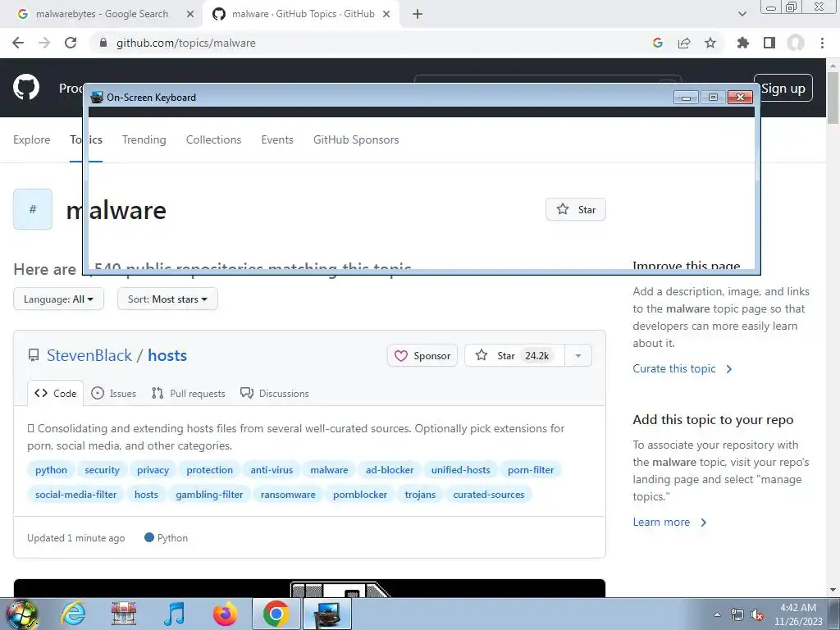Screen dimensions: 840x630
Task: Launch Internet Explorer from taskbar
Action: pos(73,614)
